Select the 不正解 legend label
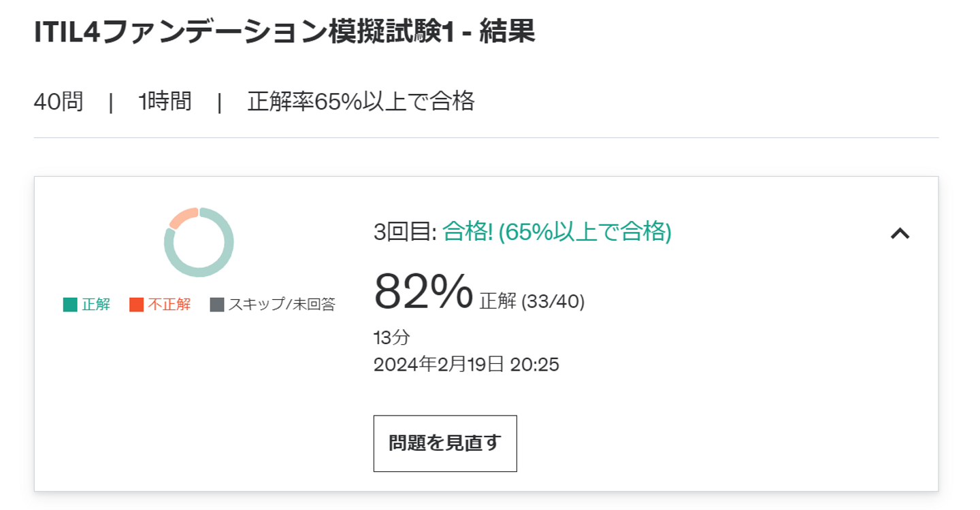 point(169,305)
